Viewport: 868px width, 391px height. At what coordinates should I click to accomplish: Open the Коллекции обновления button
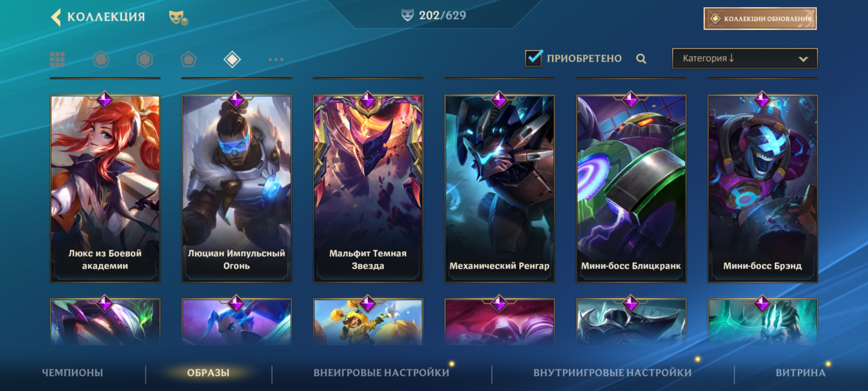pos(760,18)
